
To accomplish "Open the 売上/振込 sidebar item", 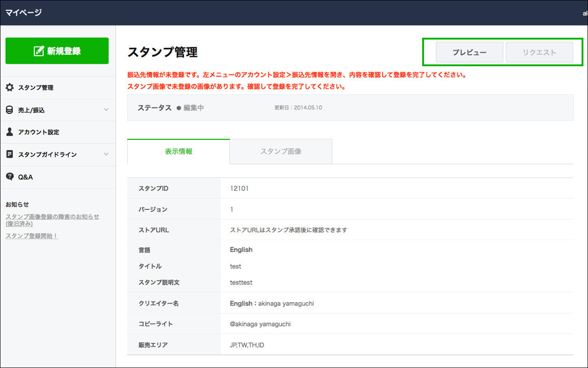I will (x=58, y=110).
